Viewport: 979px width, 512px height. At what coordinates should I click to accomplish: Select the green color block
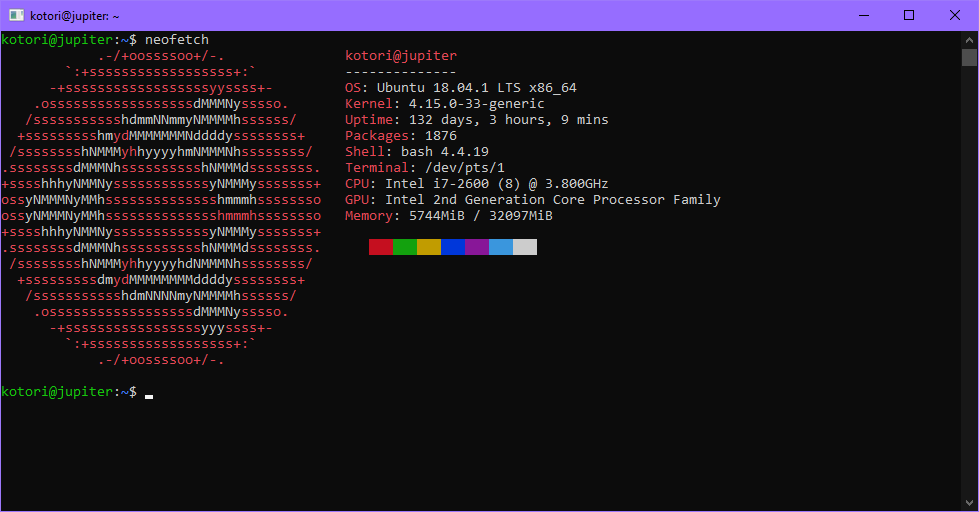pos(405,247)
